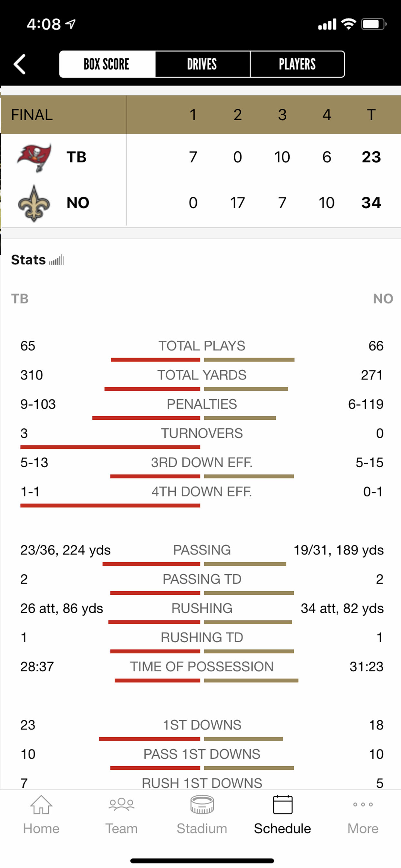Tap the back arrow icon
Image resolution: width=401 pixels, height=868 pixels.
coord(20,64)
